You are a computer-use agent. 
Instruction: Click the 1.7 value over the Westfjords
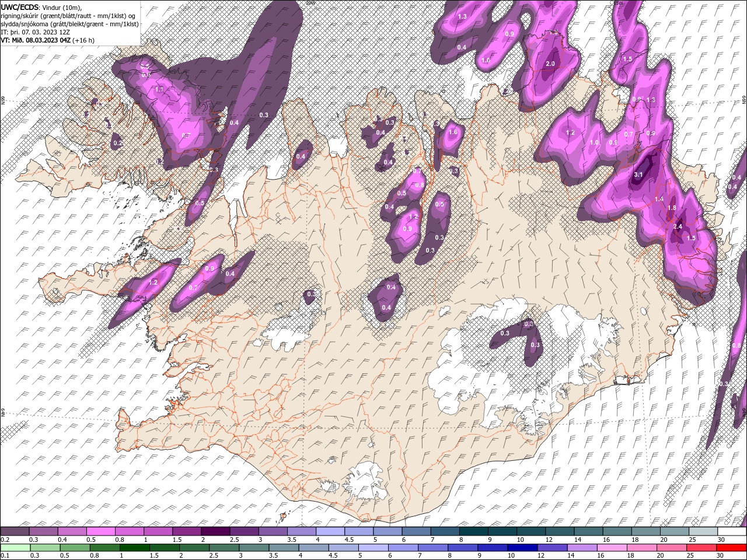pos(159,90)
